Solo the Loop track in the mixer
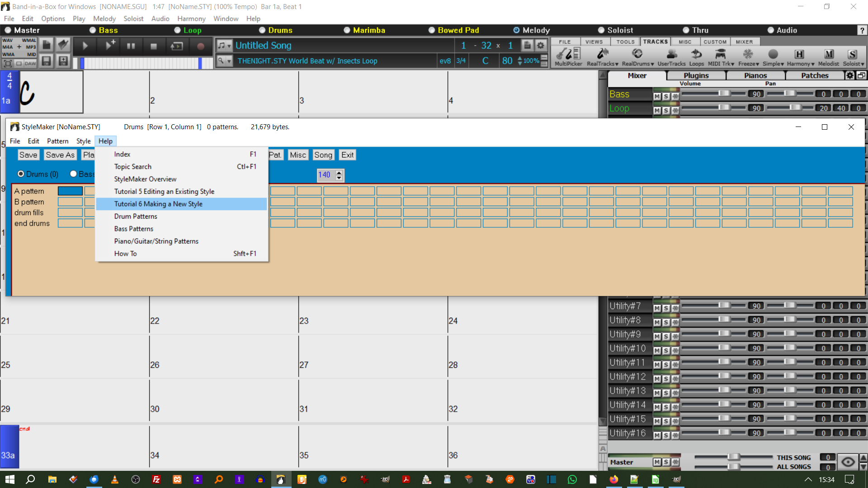Viewport: 868px width, 488px height. (x=666, y=110)
